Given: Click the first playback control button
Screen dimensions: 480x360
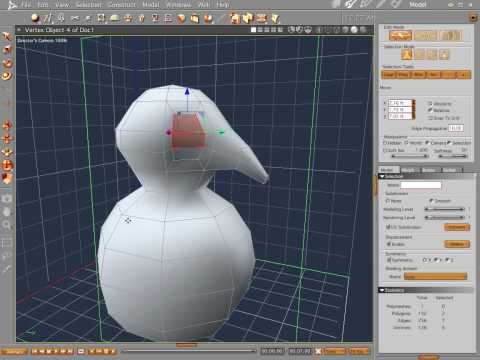Looking at the screenshot, I should tap(35, 351).
